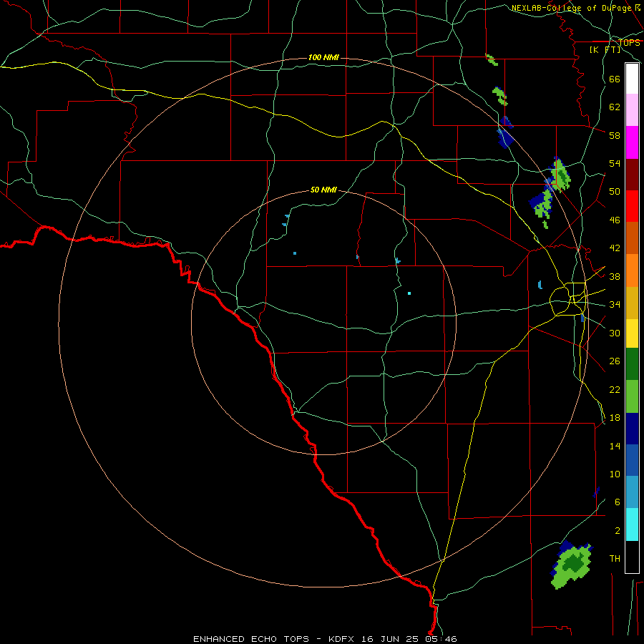
Task: Click the "30" legend value
Action: [x=615, y=333]
